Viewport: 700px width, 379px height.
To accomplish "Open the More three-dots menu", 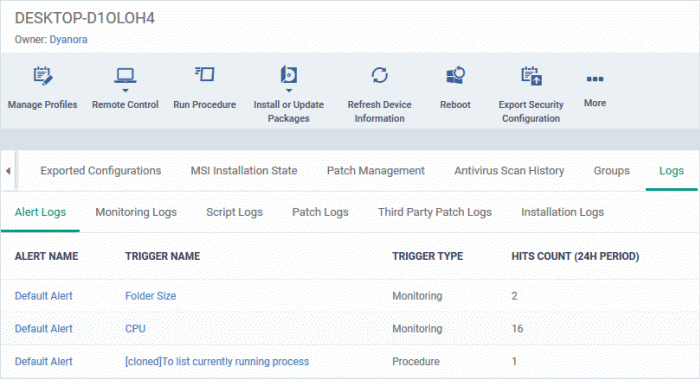I will pos(595,79).
